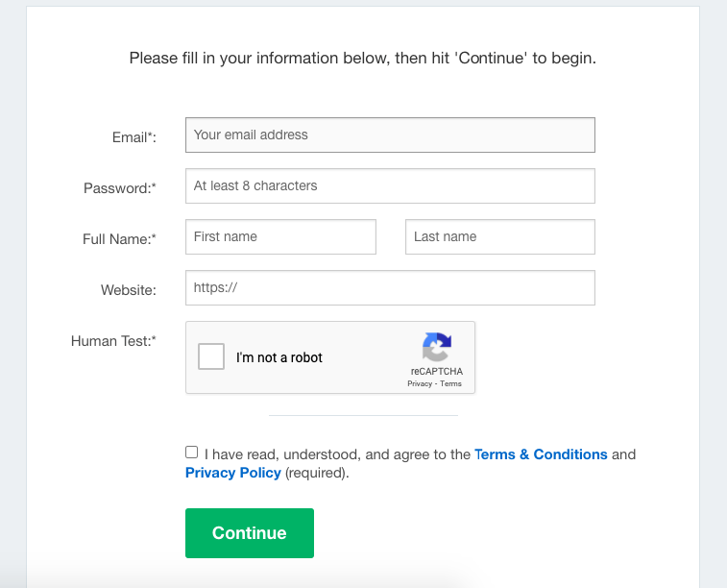Click the Website: label

(129, 290)
